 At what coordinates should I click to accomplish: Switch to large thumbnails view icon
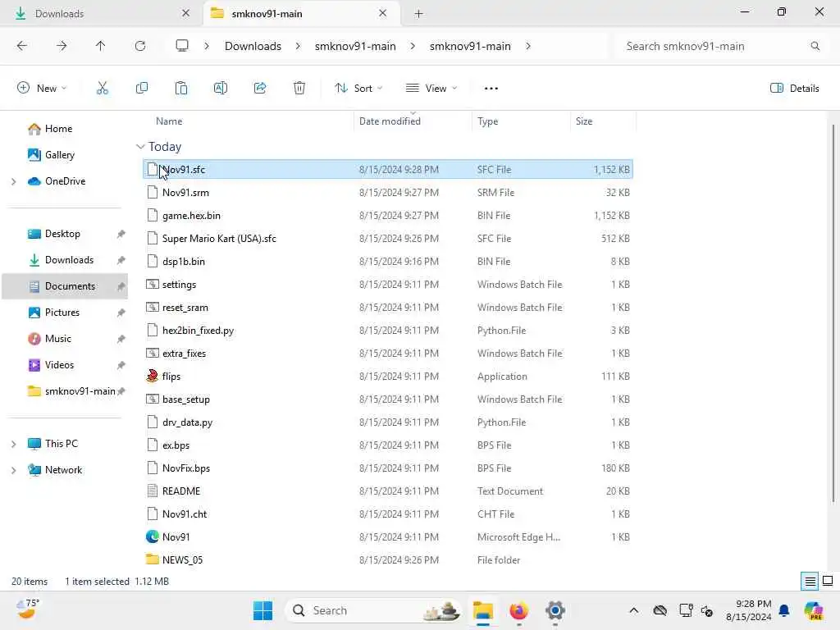[828, 582]
